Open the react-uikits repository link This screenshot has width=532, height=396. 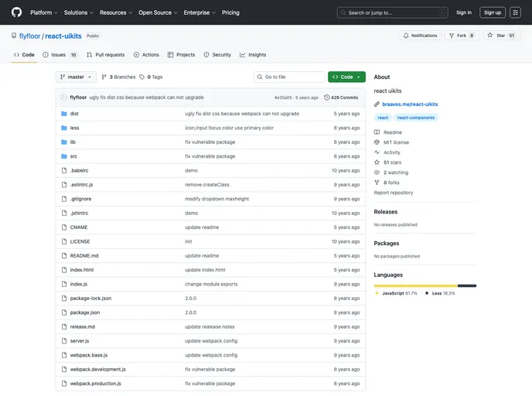click(63, 36)
